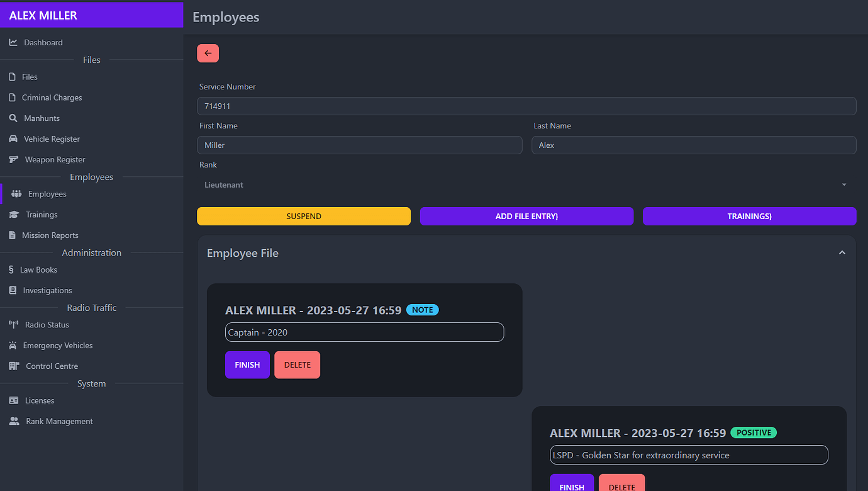
Task: Click the red back arrow button
Action: click(x=208, y=53)
